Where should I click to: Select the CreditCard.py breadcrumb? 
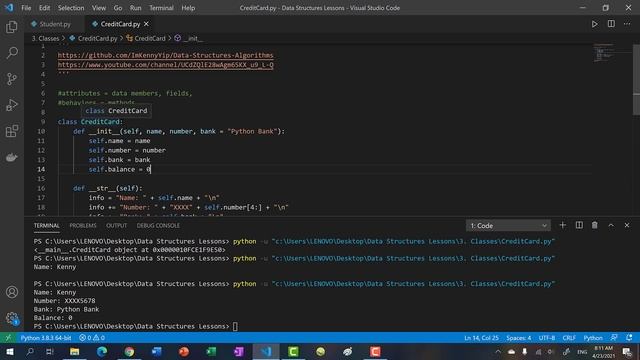(93, 38)
